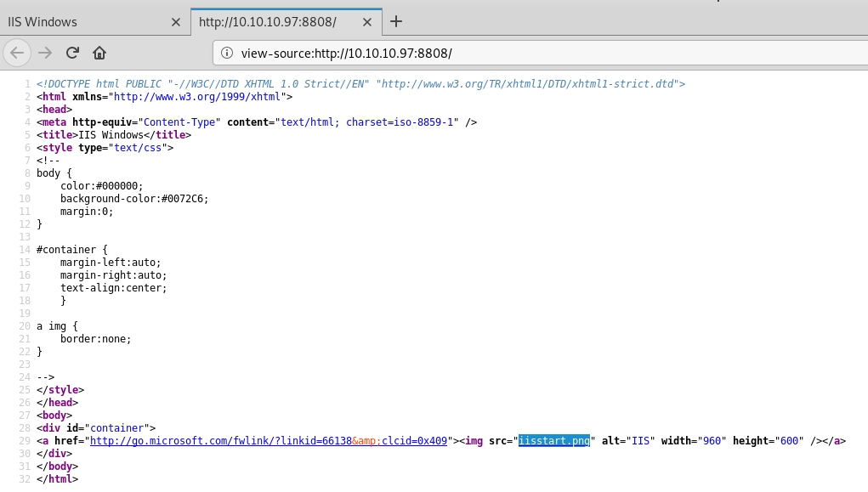Click the IIS Windows title tag text
The image size is (868, 492).
pyautogui.click(x=111, y=135)
